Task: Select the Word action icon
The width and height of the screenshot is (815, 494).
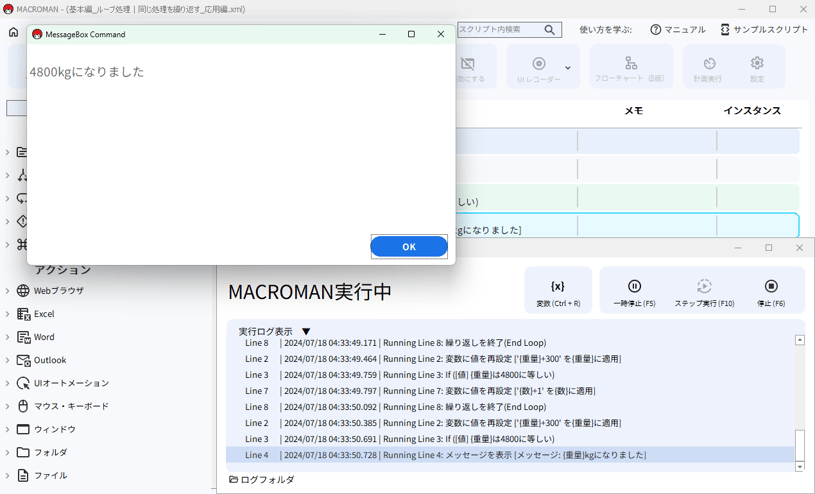Action: coord(23,337)
